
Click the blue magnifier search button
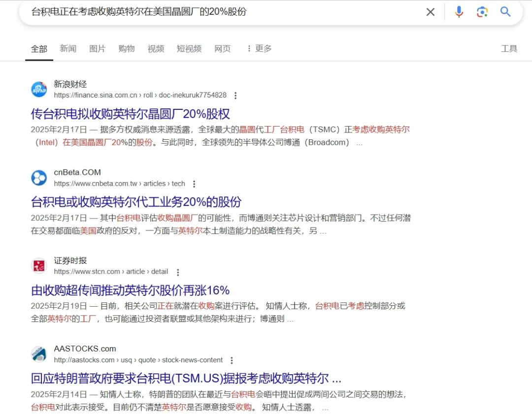[x=505, y=12]
